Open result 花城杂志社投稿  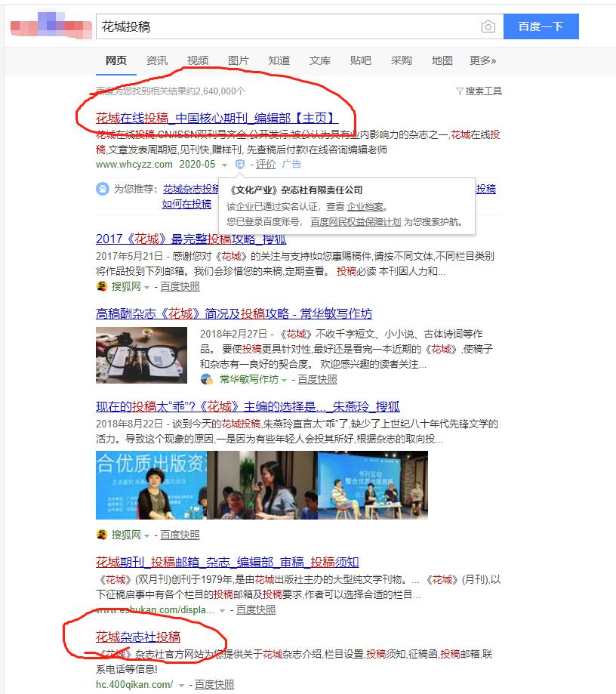(x=138, y=637)
